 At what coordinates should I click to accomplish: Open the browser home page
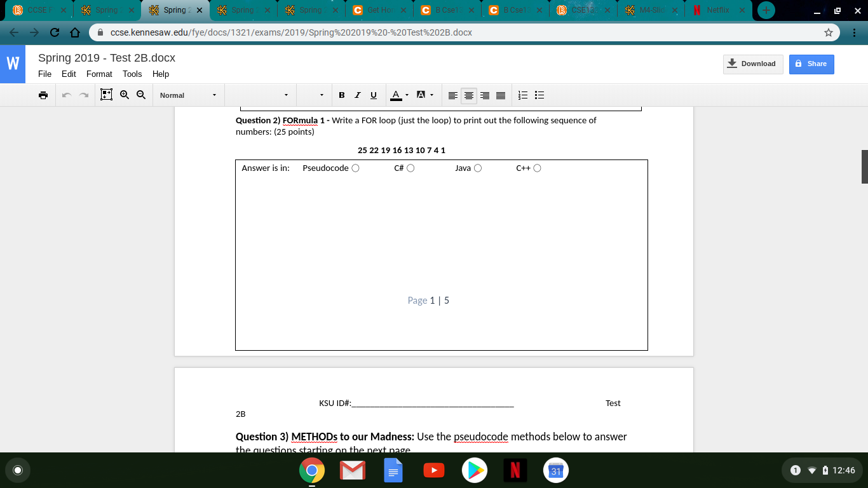coord(75,32)
